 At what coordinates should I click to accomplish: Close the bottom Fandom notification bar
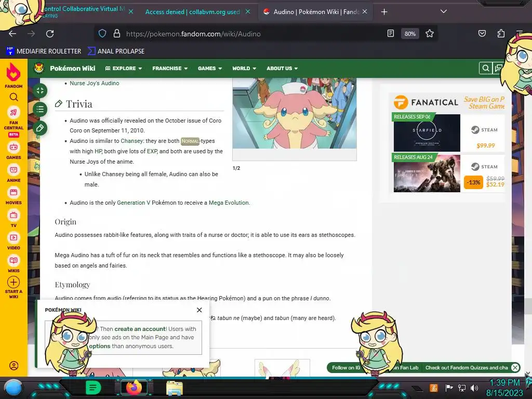[515, 367]
